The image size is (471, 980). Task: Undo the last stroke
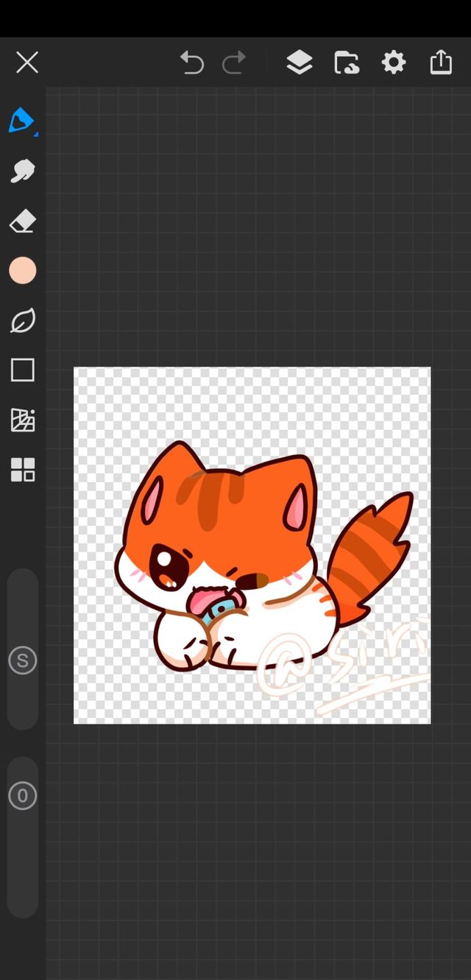pos(192,63)
